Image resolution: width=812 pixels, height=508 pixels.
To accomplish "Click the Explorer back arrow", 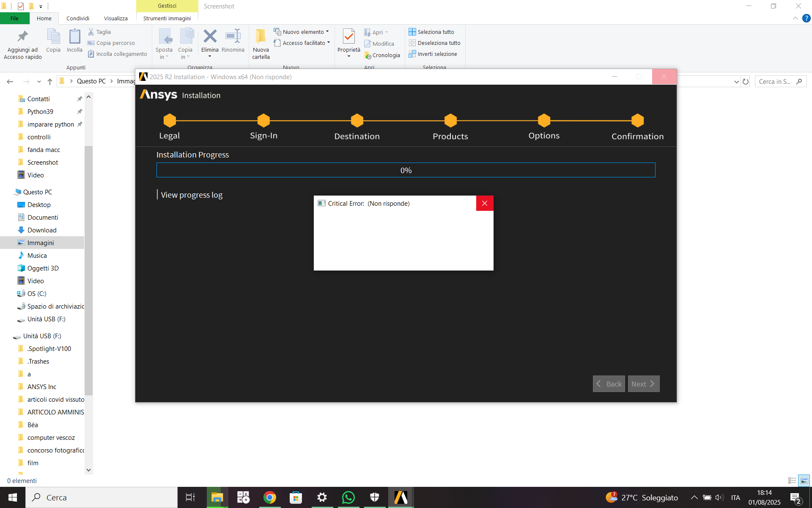I will [x=10, y=81].
